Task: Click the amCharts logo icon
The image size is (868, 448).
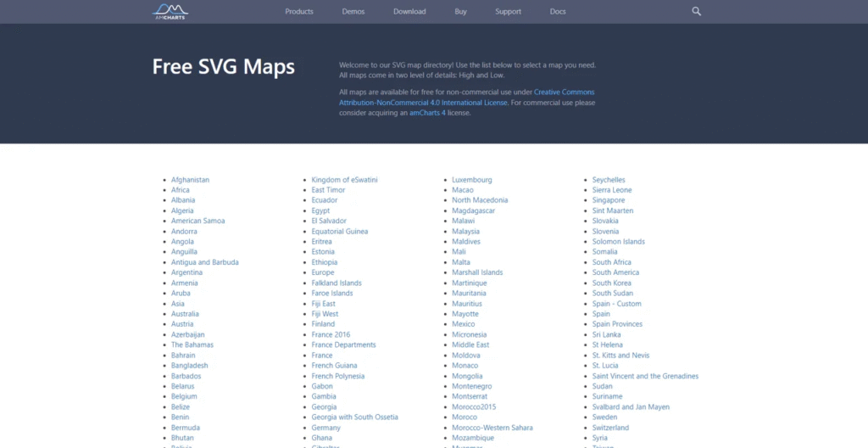Action: (x=170, y=11)
